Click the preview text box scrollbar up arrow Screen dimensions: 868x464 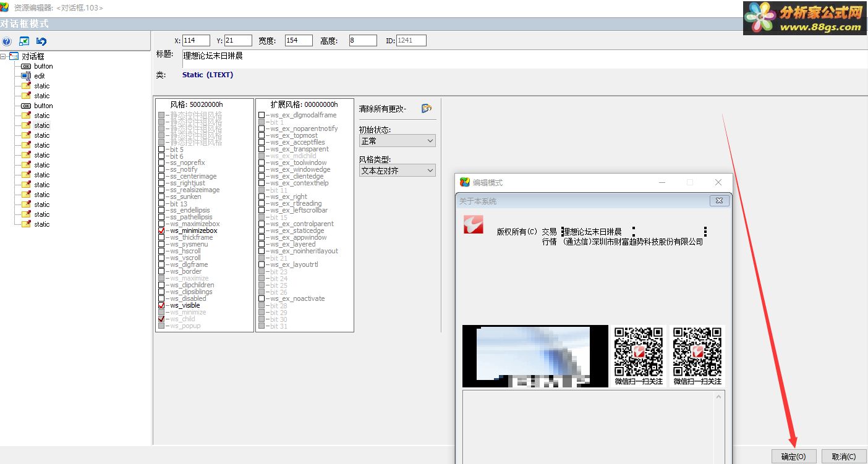click(x=718, y=397)
